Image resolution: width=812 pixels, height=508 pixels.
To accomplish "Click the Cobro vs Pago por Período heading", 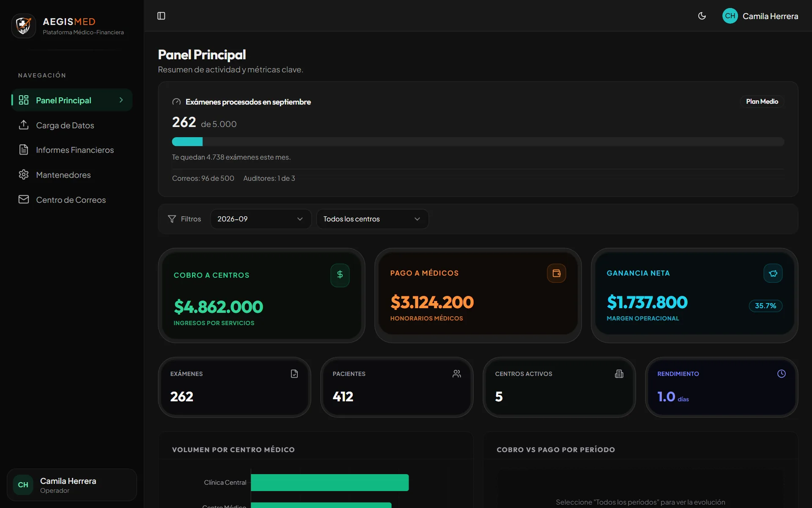I will [556, 450].
